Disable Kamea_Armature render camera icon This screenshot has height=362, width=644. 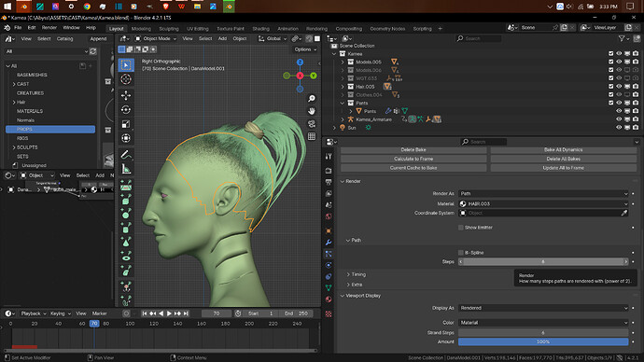(x=636, y=119)
